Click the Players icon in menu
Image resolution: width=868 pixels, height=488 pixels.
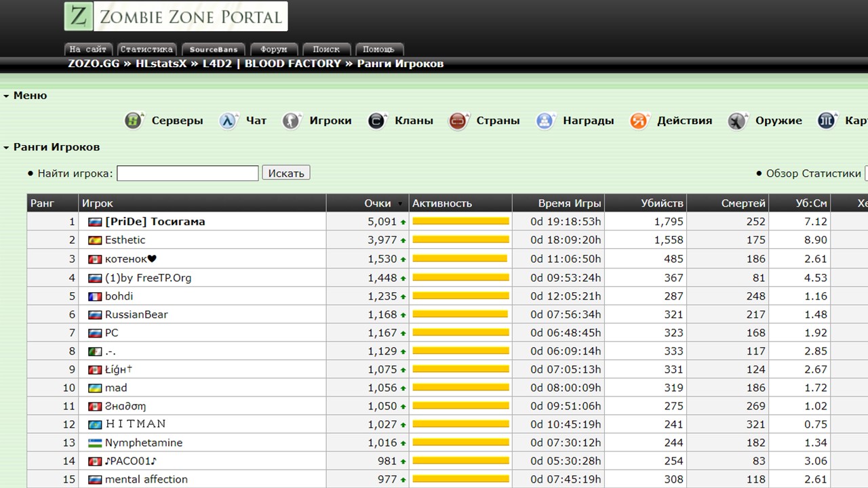(x=292, y=121)
